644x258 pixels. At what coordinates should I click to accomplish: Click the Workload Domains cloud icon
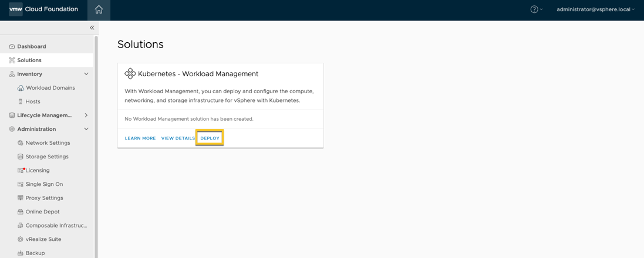point(21,88)
